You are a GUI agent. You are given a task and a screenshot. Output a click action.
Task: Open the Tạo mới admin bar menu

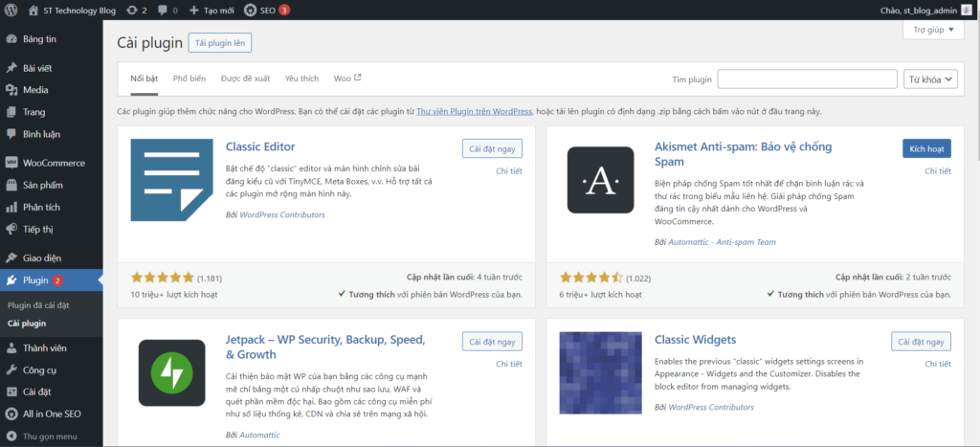212,11
